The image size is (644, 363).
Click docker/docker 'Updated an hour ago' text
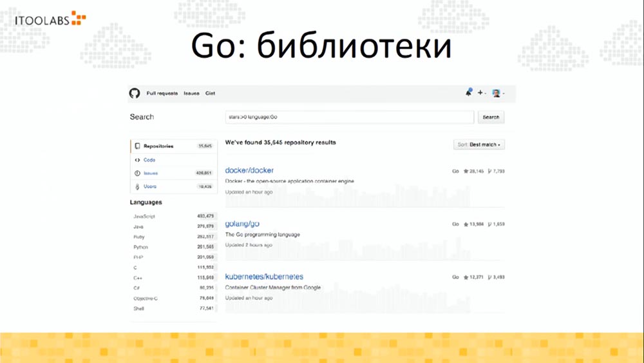[x=249, y=192]
